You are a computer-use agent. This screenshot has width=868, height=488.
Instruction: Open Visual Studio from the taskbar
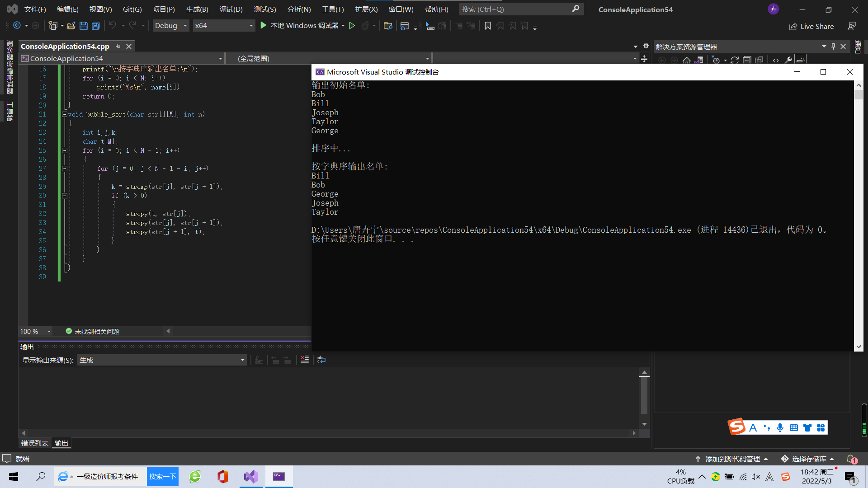point(250,476)
